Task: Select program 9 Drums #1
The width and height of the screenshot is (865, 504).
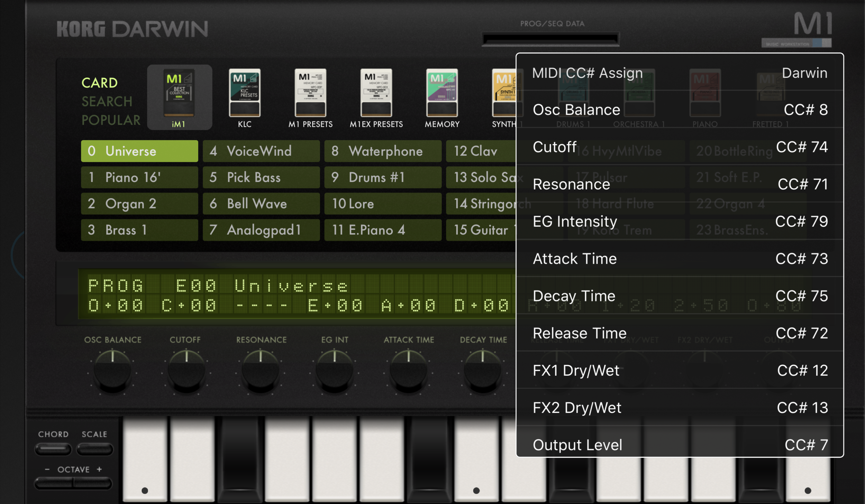Action: pyautogui.click(x=383, y=177)
